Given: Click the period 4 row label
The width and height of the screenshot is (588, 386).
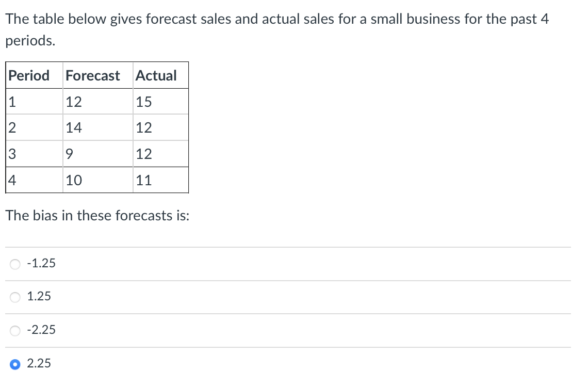Looking at the screenshot, I should click(x=11, y=180).
